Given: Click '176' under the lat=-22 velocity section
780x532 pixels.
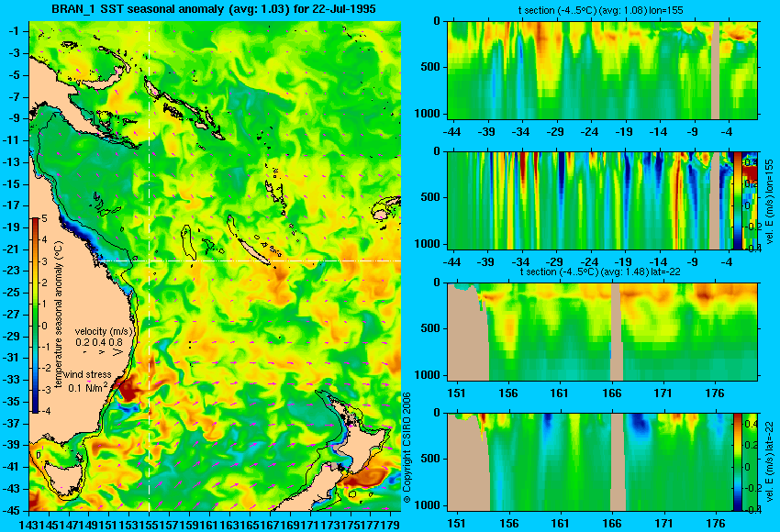Looking at the screenshot, I should 716,524.
